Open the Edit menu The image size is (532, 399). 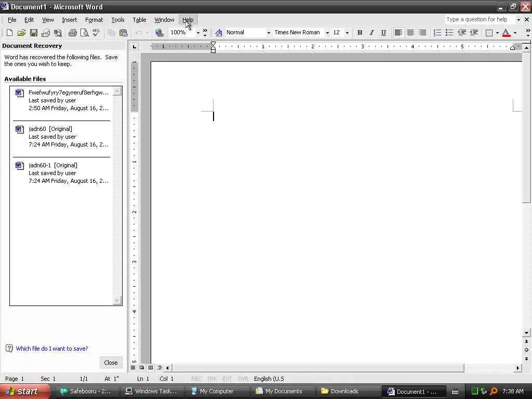29,20
